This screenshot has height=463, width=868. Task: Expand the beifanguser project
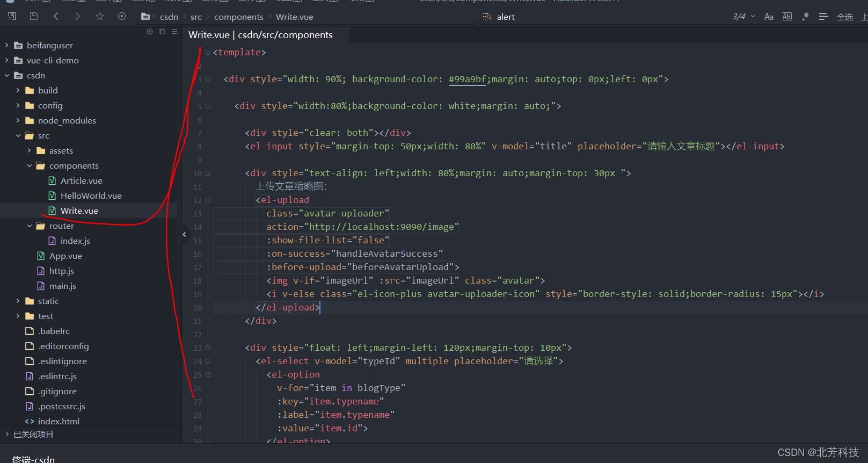pyautogui.click(x=6, y=45)
